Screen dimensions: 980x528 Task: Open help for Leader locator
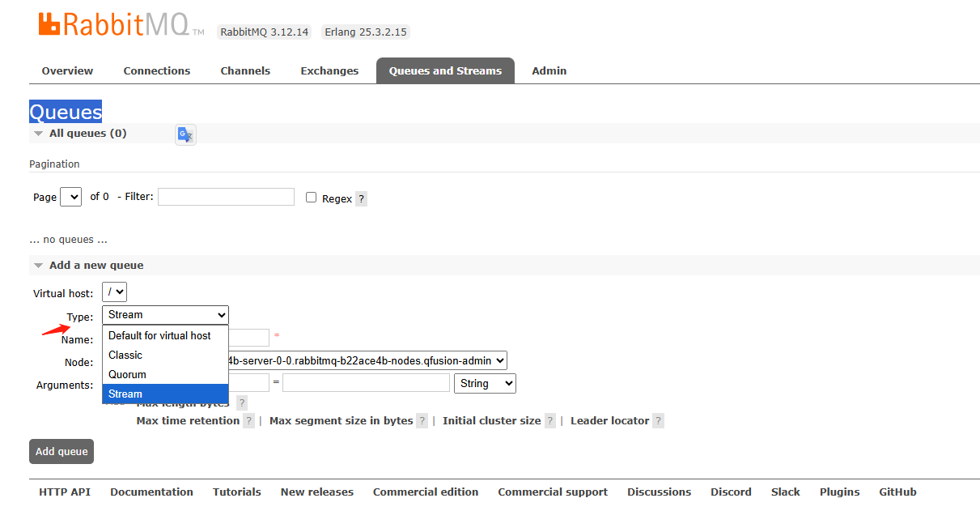tap(658, 420)
